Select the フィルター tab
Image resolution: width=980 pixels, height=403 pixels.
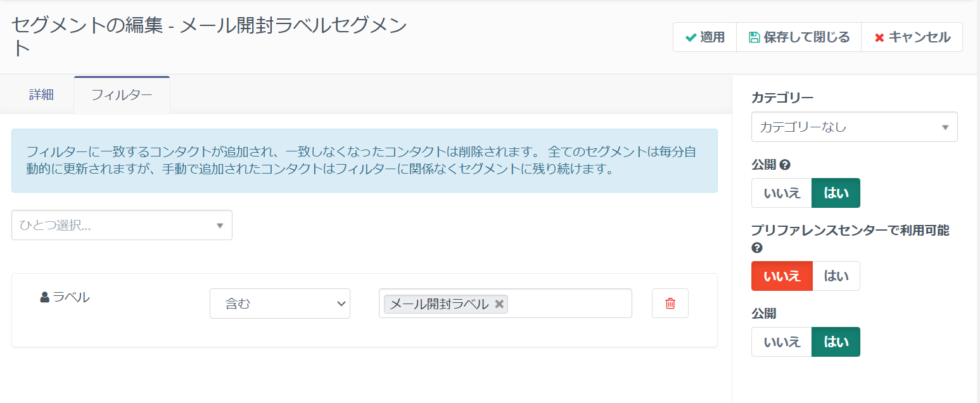point(122,95)
